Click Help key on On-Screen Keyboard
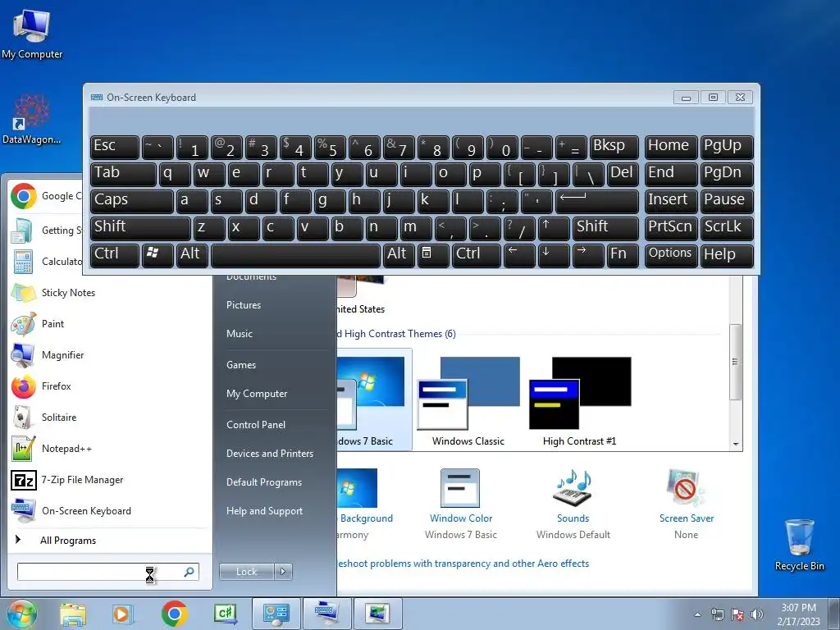The width and height of the screenshot is (840, 630). (x=727, y=254)
